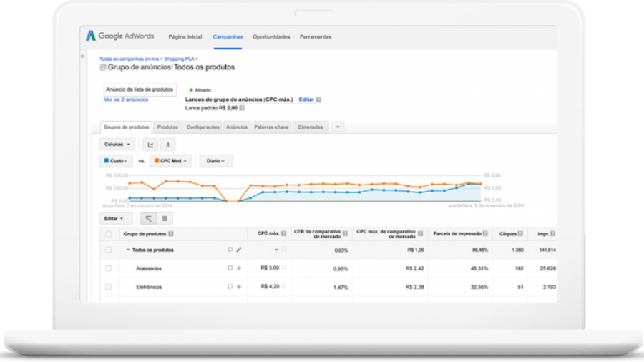Switch to the Configurações tab

203,127
